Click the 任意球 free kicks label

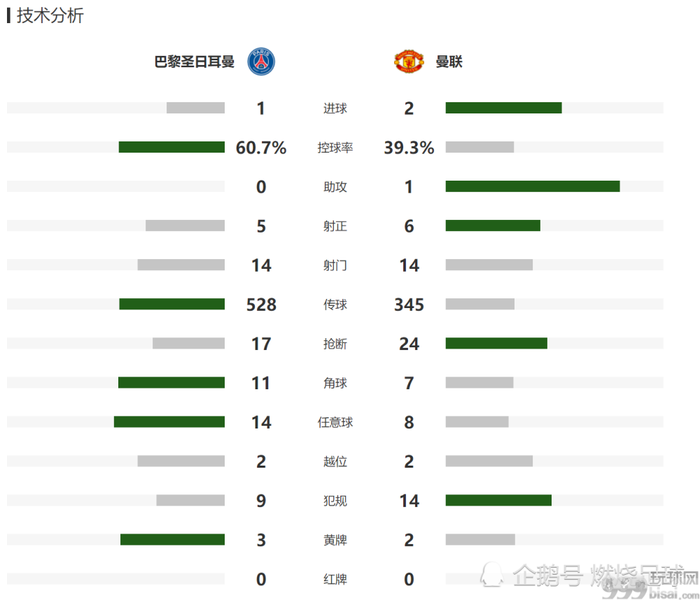335,422
